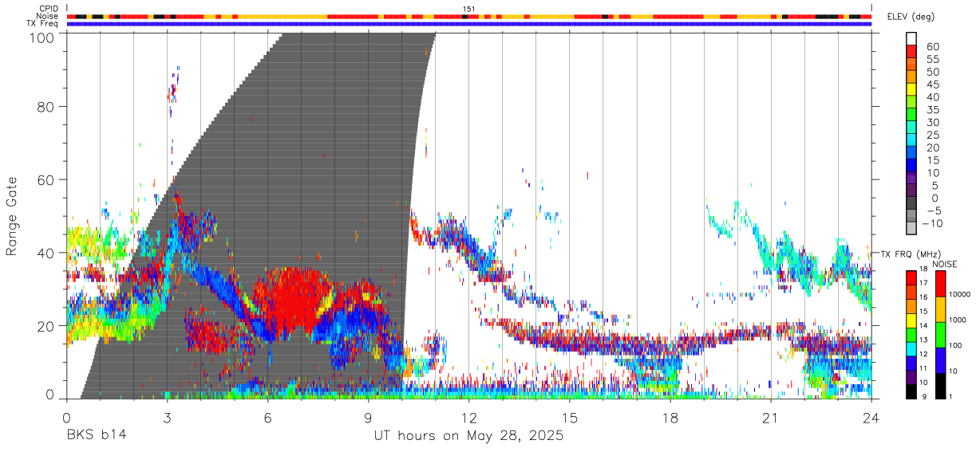980x452 pixels.
Task: Click the red 17–18 MHz TX FRQ swatch
Action: (911, 277)
